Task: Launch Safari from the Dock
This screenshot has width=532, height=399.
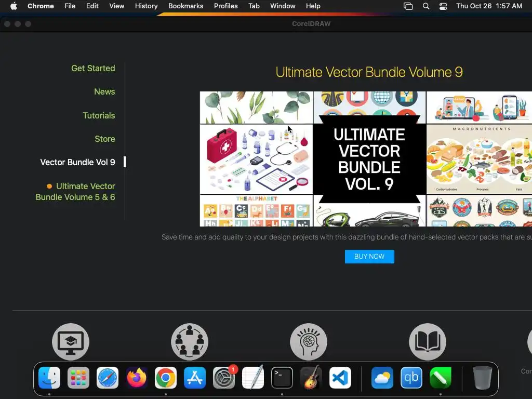Action: point(108,378)
